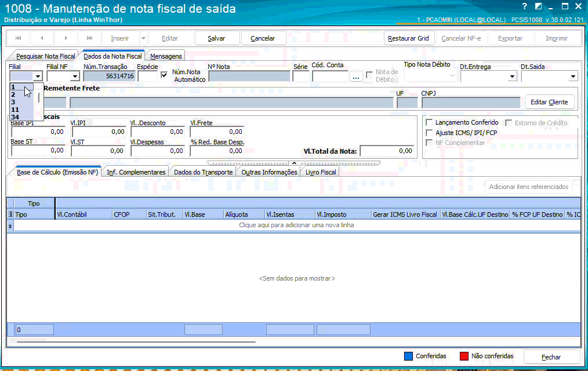Viewport: 588px width, 371px height.
Task: Switch to Dados da Nota Fiscal tab
Action: point(112,56)
